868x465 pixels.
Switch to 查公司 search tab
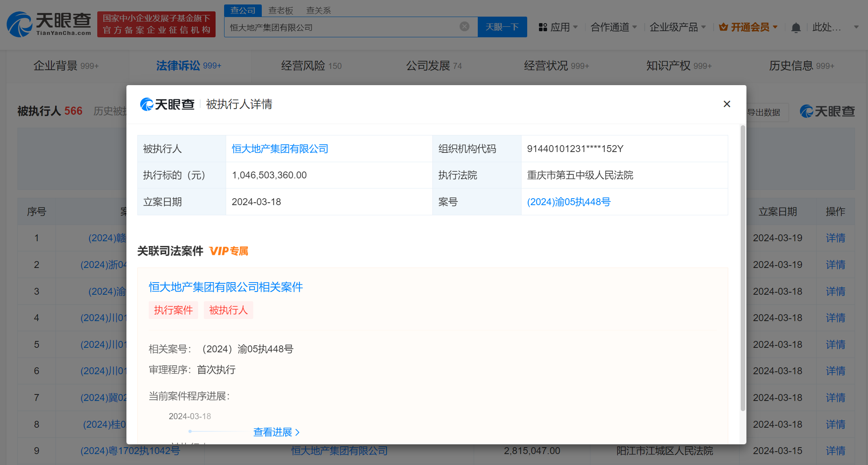[243, 11]
